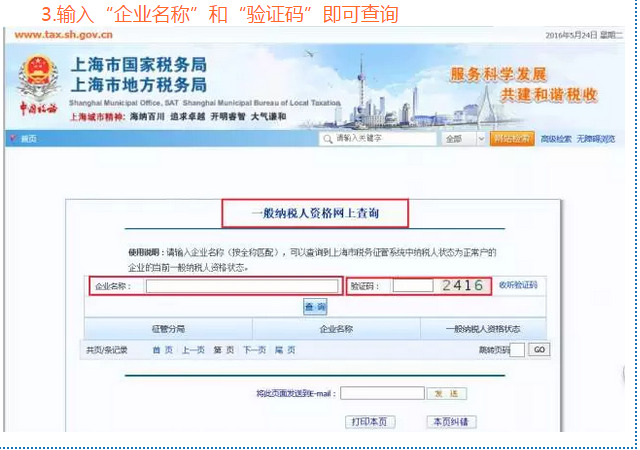Screen dimensions: 640x450
Task: Click the E-mail address input field
Action: [x=382, y=393]
